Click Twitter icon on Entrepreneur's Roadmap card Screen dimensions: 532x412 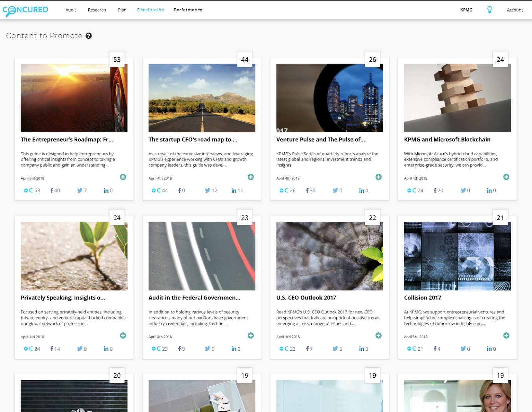80,190
